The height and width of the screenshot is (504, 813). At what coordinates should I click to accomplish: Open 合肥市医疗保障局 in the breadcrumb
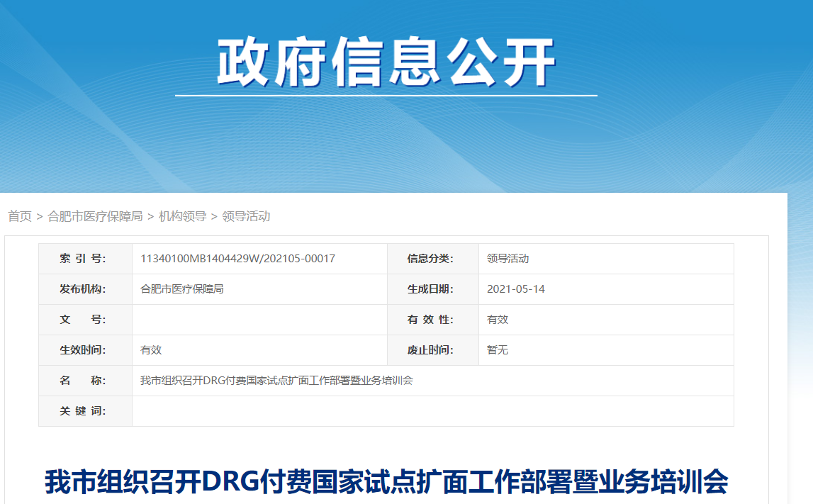point(95,216)
